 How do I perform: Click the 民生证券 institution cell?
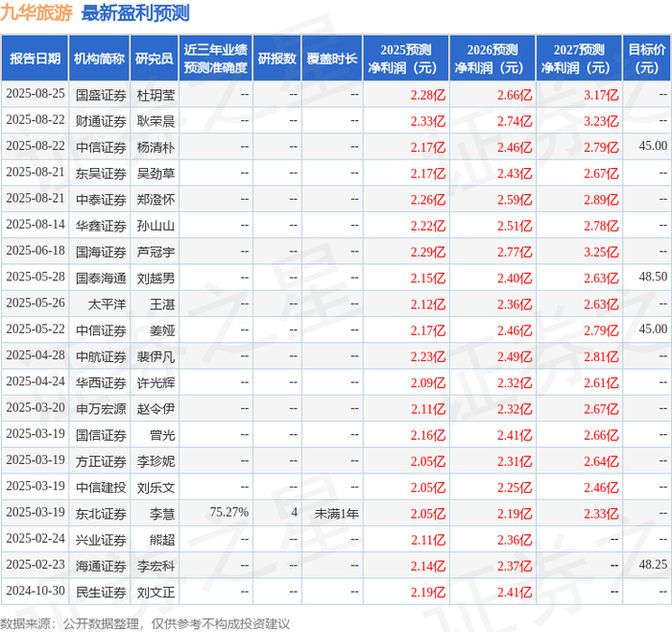click(101, 592)
